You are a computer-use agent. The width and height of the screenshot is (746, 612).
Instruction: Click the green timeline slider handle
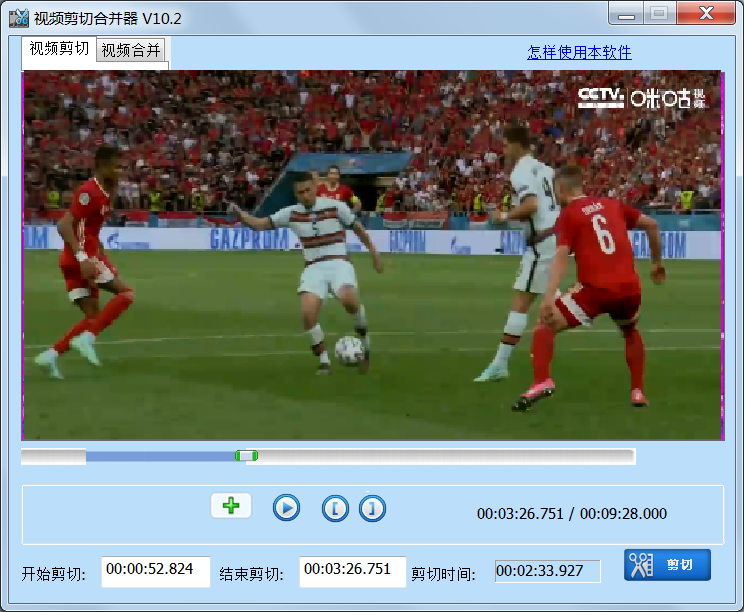(x=246, y=456)
